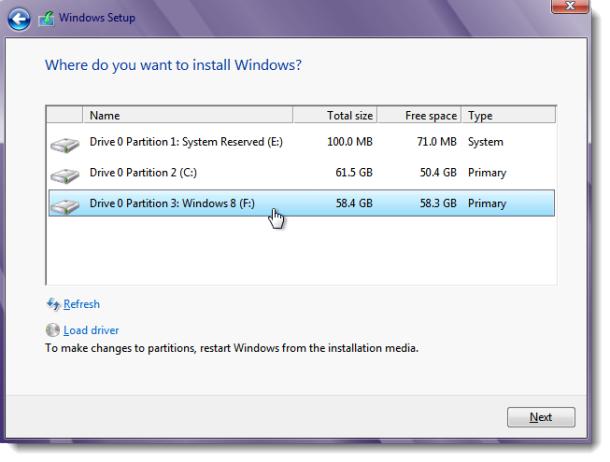Click the 61.5 GB total size cell
Screen dimensions: 610x462
click(354, 173)
